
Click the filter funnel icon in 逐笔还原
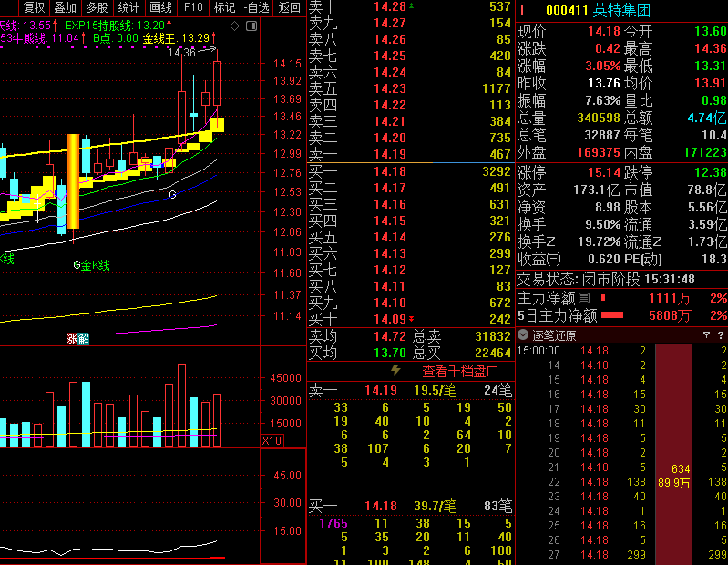coord(705,335)
